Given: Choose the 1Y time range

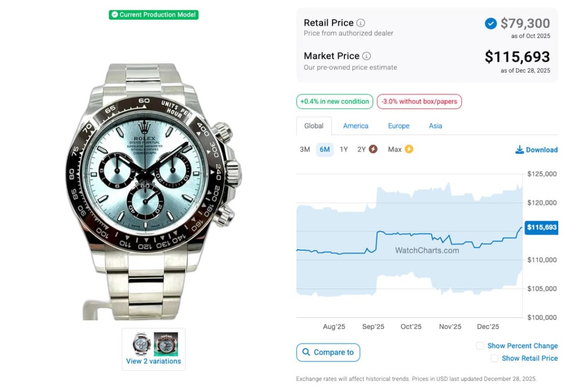Looking at the screenshot, I should pos(343,150).
